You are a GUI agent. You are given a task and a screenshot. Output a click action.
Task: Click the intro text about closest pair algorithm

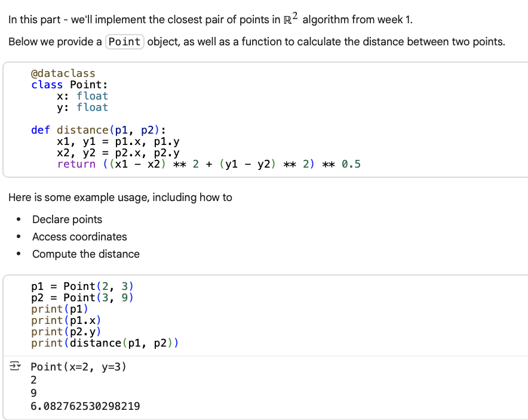[210, 20]
